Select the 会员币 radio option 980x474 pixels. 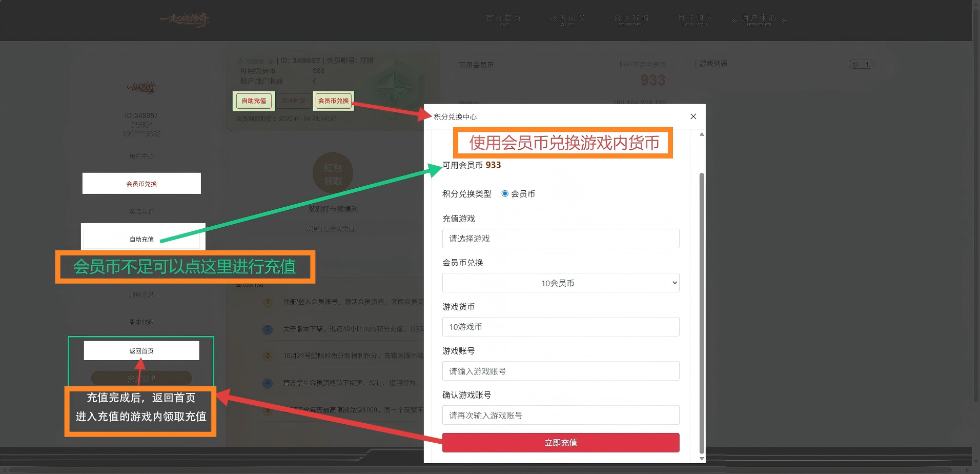coord(505,194)
